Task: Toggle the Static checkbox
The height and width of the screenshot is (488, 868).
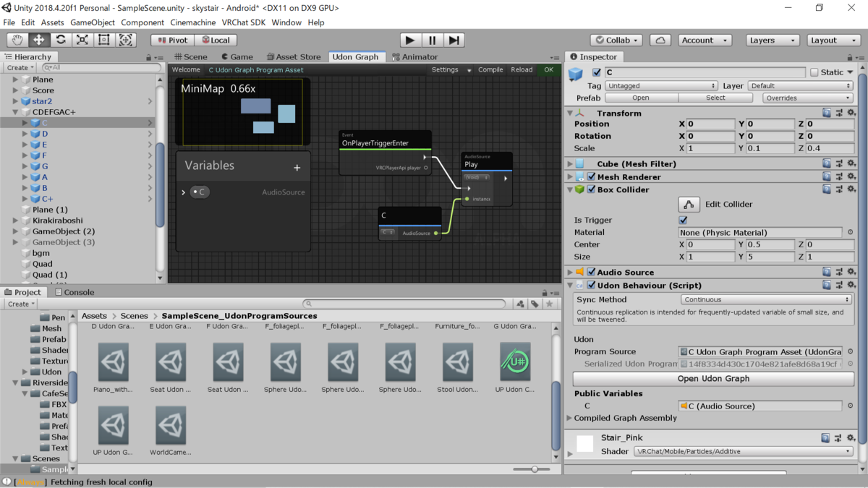Action: (814, 72)
